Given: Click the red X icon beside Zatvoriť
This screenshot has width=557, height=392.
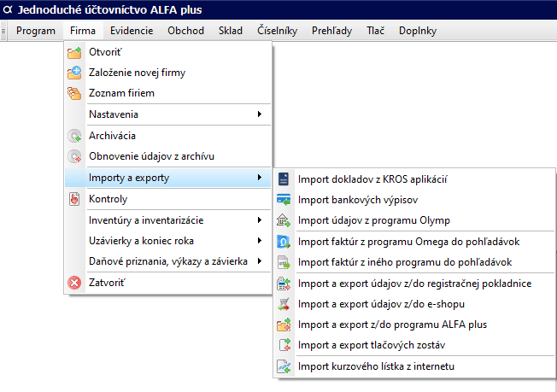Looking at the screenshot, I should click(74, 282).
